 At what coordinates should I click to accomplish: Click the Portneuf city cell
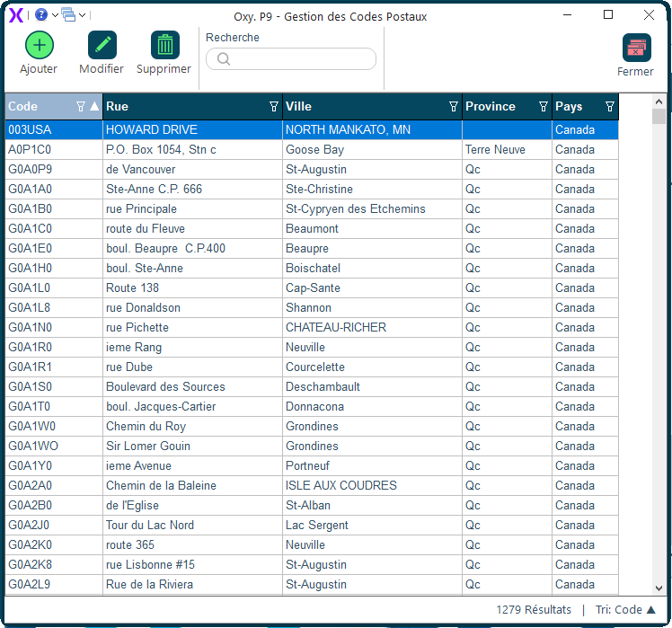[x=372, y=465]
